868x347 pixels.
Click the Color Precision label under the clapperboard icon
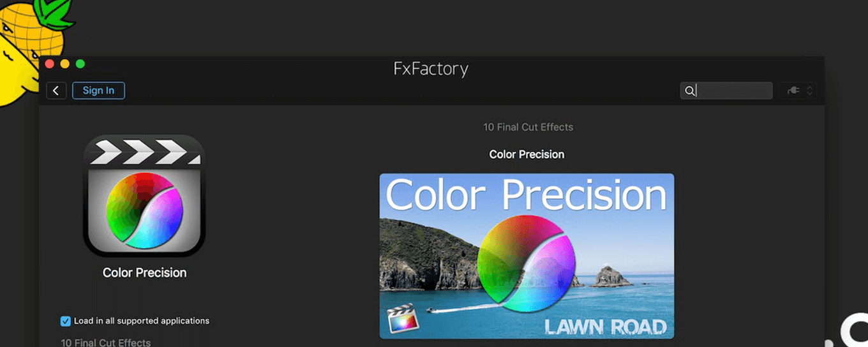tap(144, 272)
